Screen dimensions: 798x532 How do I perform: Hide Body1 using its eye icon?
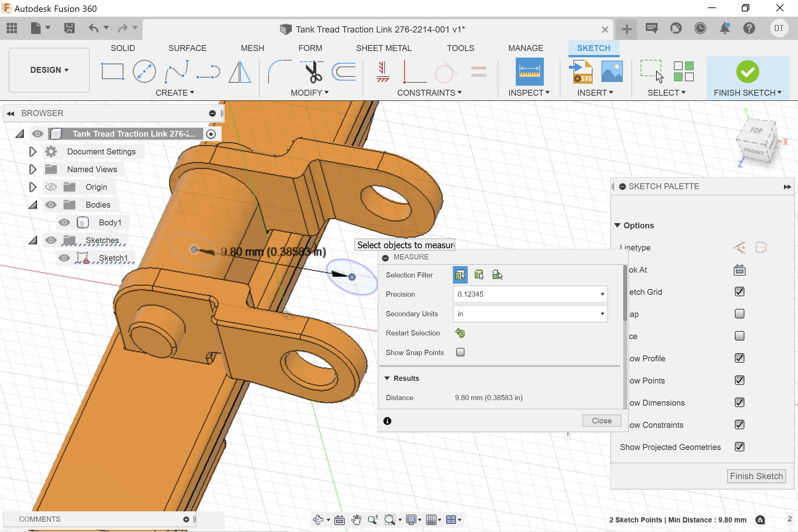pyautogui.click(x=64, y=222)
